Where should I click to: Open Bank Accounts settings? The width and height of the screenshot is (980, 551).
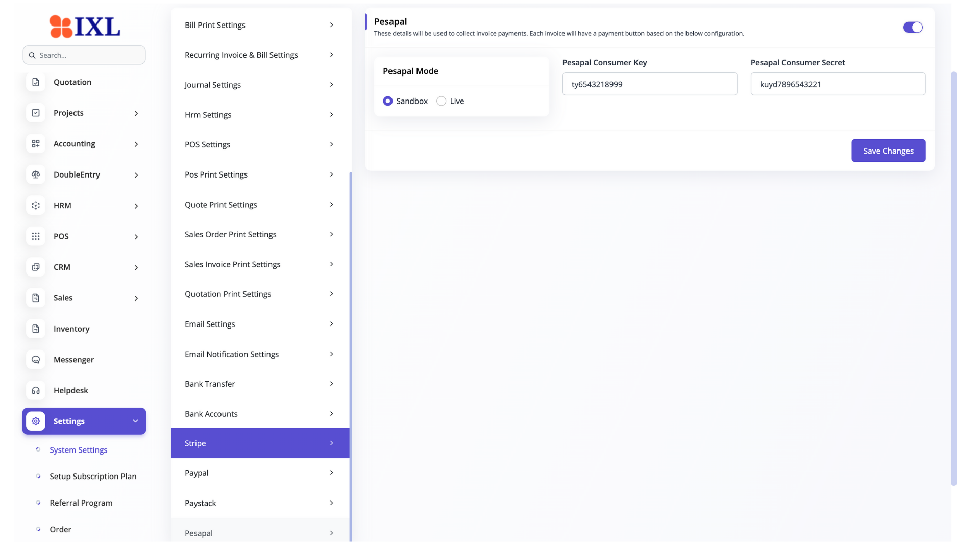coord(260,414)
